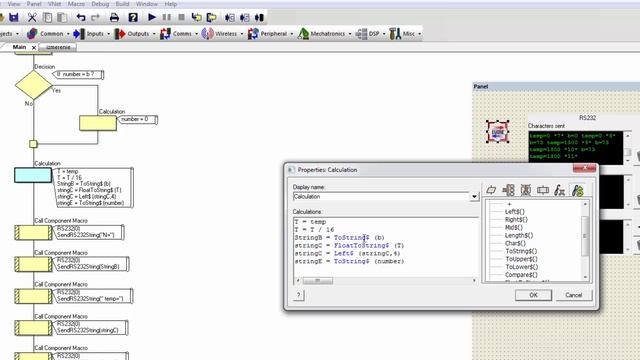640x360 pixels.
Task: Click the Save disk icon in toolbar
Action: [x=14, y=18]
